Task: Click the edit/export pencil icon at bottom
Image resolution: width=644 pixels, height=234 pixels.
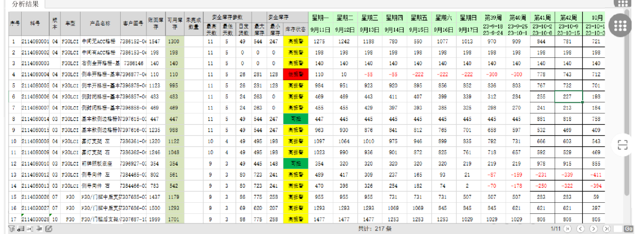Action: click(x=49, y=229)
